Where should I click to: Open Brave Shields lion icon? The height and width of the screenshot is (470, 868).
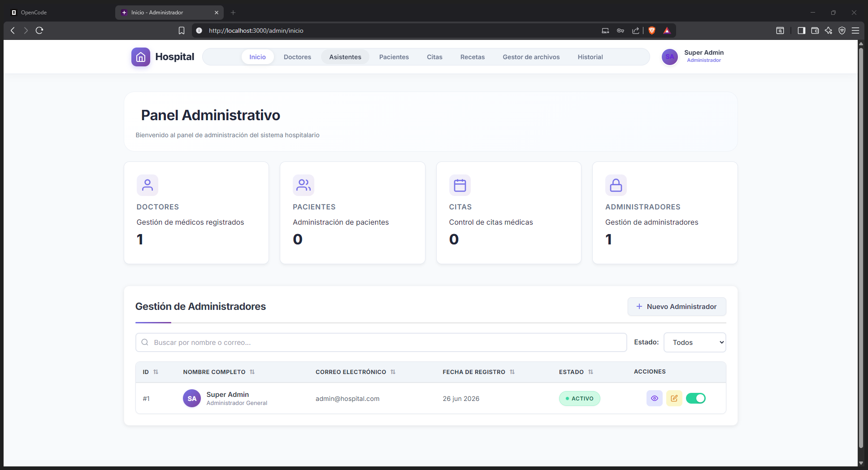point(652,30)
